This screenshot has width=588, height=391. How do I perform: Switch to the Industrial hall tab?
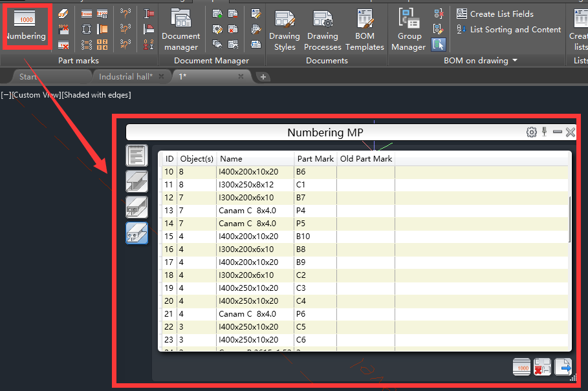tap(127, 76)
